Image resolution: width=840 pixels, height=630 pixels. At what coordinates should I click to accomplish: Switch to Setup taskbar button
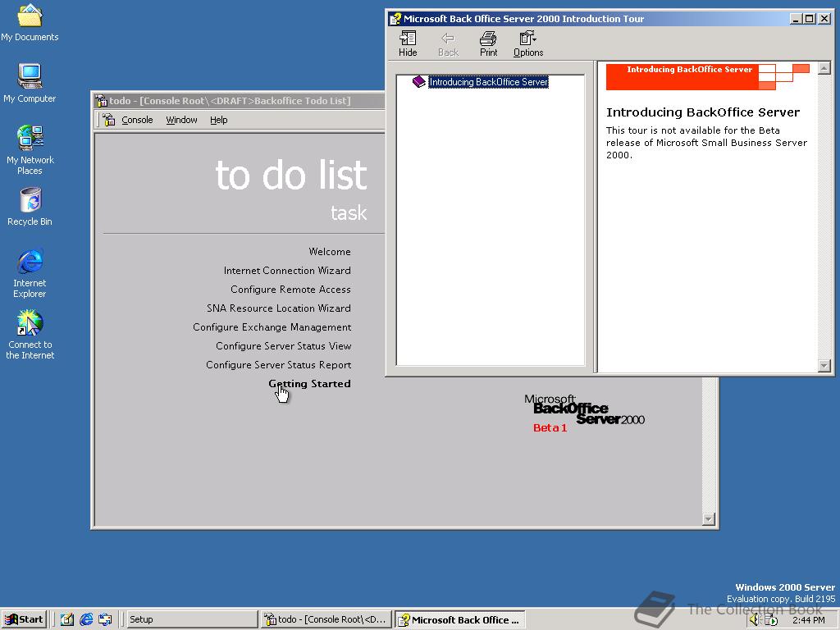pos(192,619)
